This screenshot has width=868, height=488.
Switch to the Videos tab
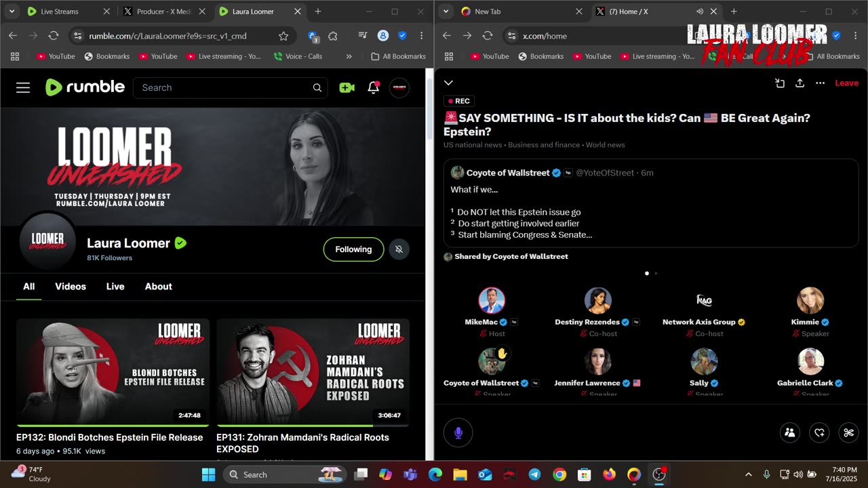point(71,287)
